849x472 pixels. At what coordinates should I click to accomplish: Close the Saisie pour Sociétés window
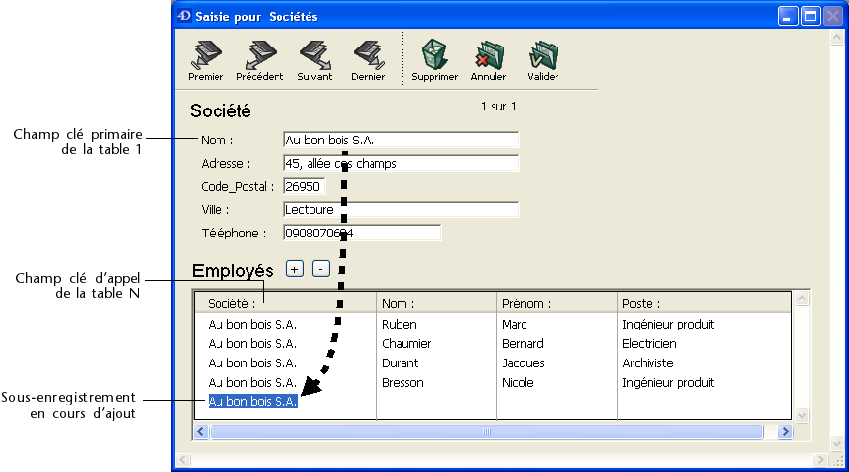[833, 16]
